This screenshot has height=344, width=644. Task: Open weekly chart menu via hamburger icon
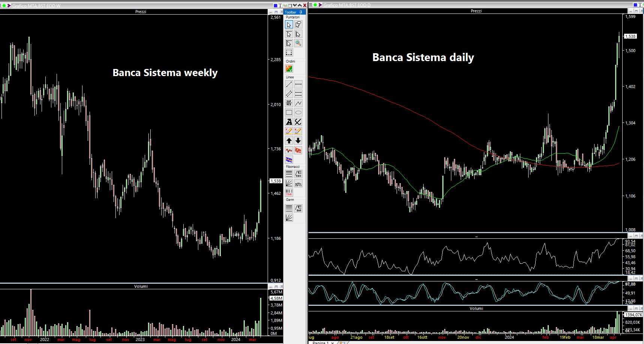[x=1, y=6]
